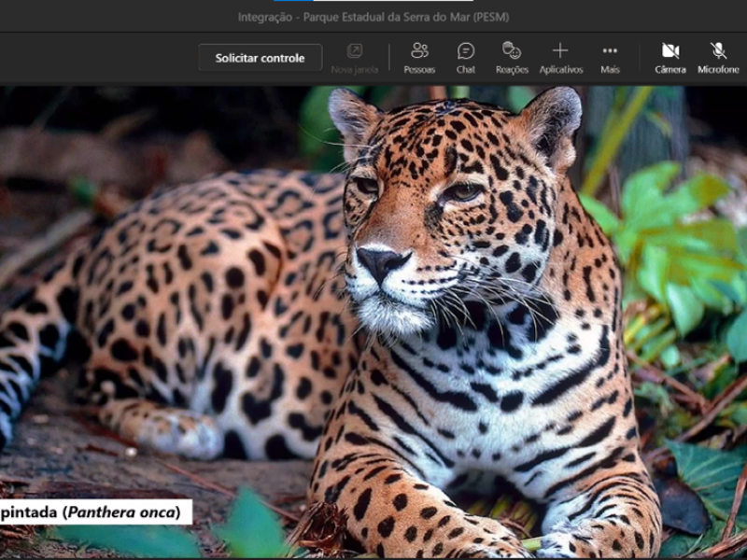Toggle the Câmera on
The width and height of the screenshot is (747, 560).
click(669, 58)
